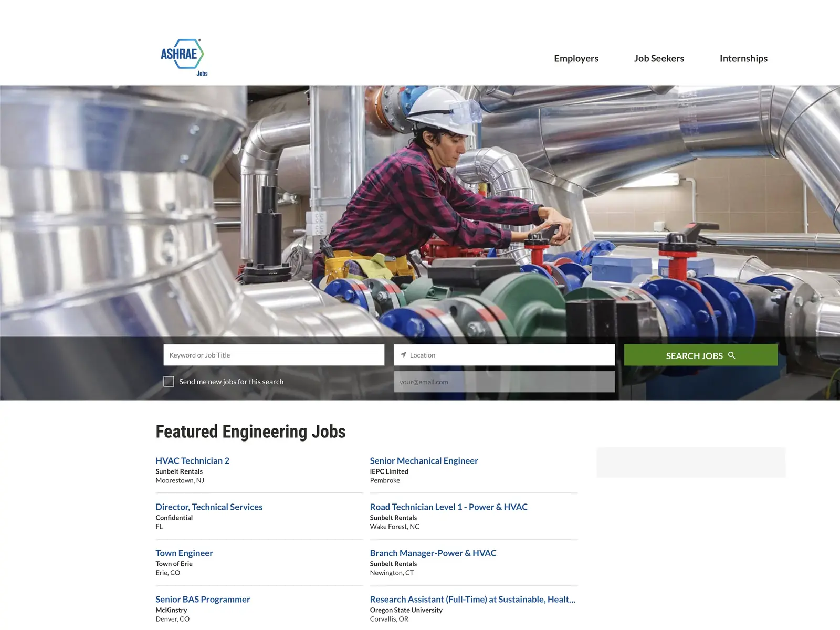Click the Moorestown, NJ location text

[180, 480]
